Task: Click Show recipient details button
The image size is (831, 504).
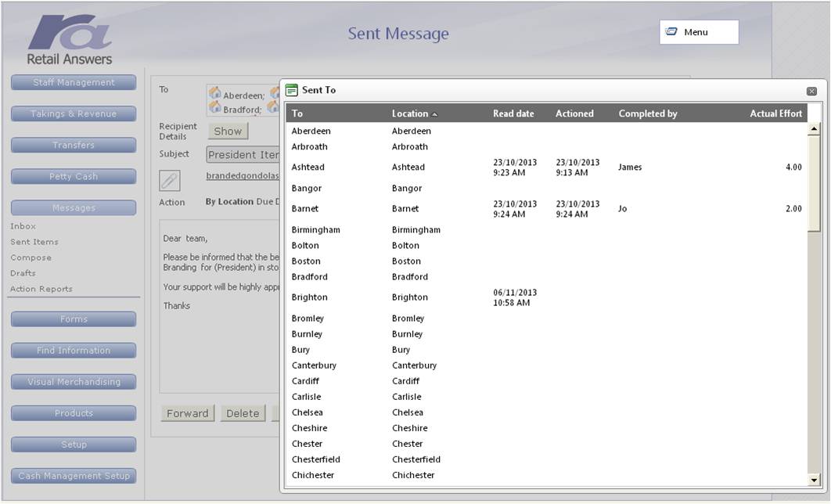Action: click(228, 131)
